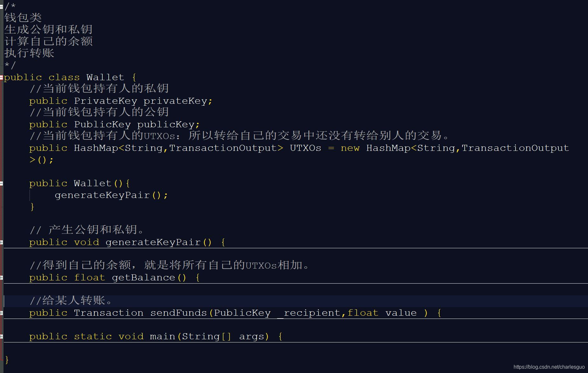This screenshot has width=588, height=373.
Task: Click the constructor's closing brace
Action: (32, 207)
